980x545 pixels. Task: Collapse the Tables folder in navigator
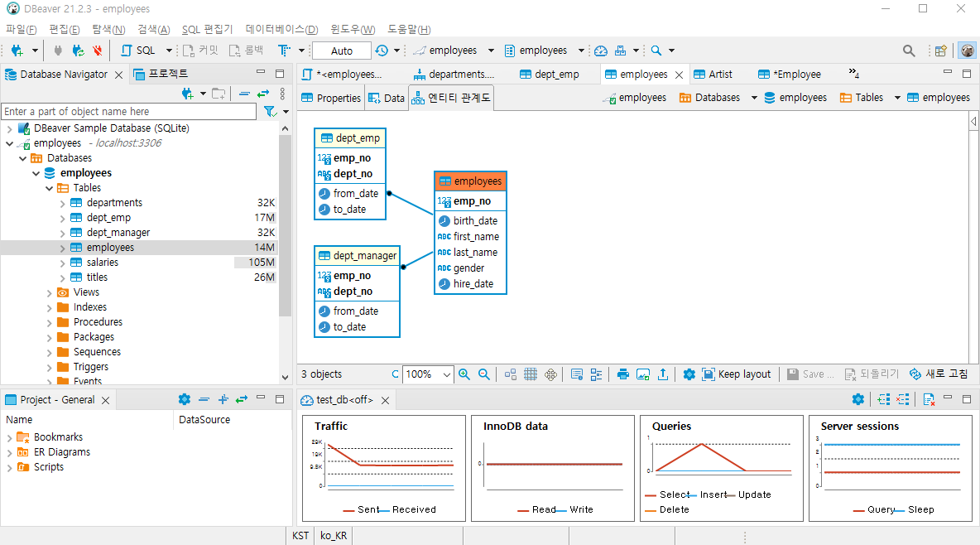[50, 188]
